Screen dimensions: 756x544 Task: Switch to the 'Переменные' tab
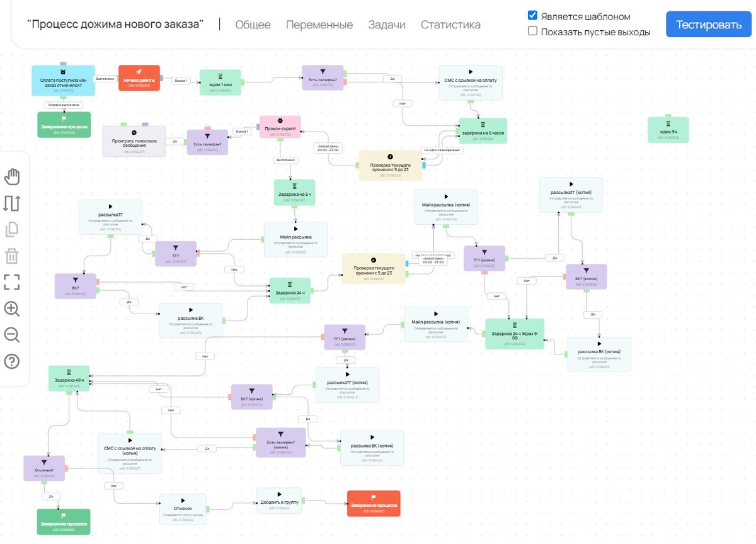(319, 25)
